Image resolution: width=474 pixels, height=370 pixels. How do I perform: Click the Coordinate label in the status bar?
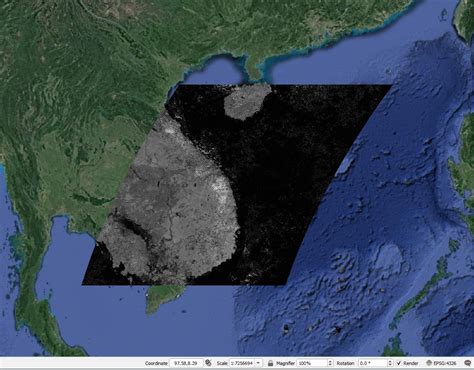(156, 363)
